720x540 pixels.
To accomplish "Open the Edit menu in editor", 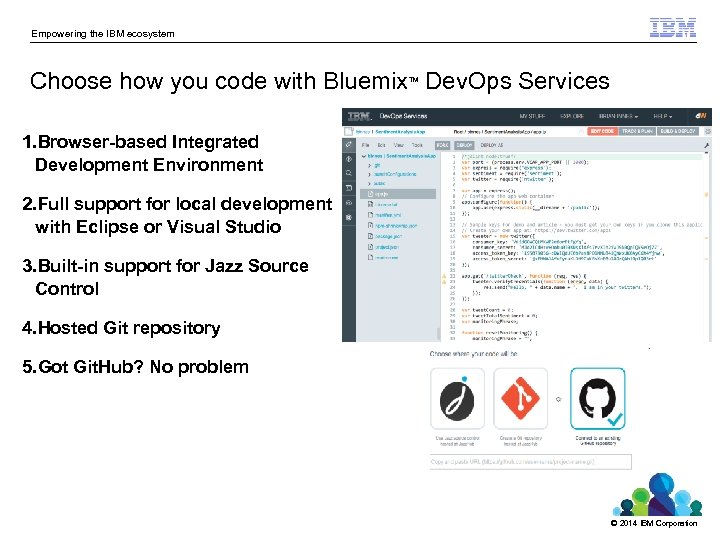I will pyautogui.click(x=381, y=145).
